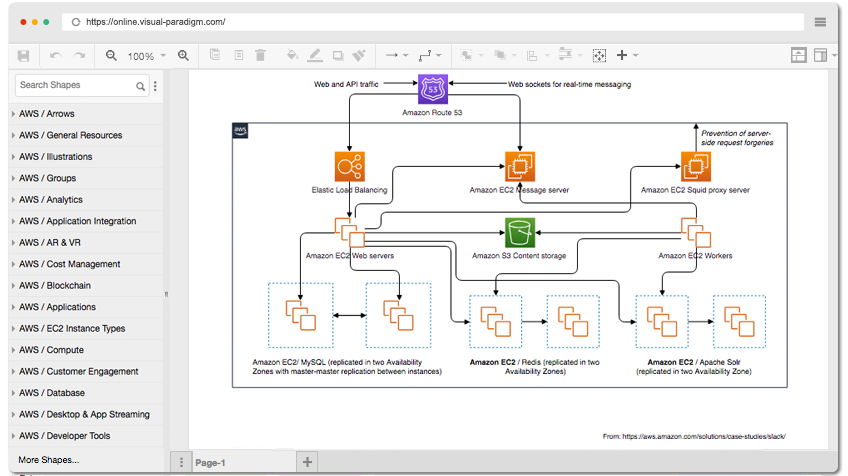Select the Amazon EC2 Message server icon
The height and width of the screenshot is (476, 848).
pos(520,166)
